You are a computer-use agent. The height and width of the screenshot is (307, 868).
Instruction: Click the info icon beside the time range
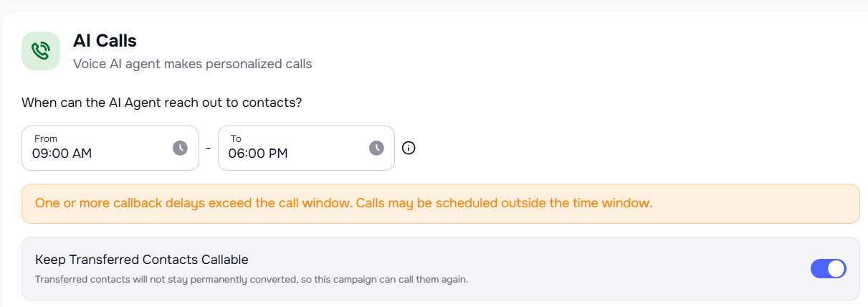[409, 148]
